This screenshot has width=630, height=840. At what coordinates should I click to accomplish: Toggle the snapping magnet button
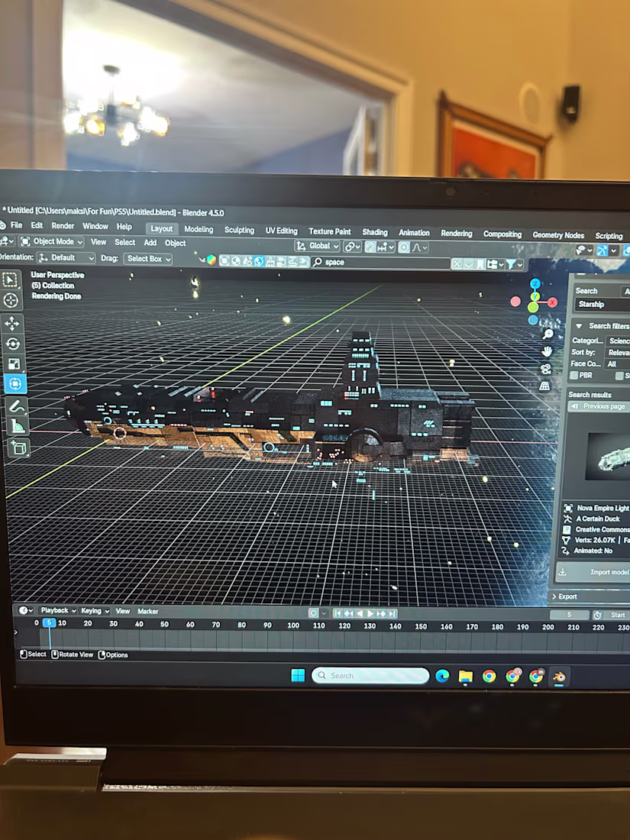click(x=370, y=247)
